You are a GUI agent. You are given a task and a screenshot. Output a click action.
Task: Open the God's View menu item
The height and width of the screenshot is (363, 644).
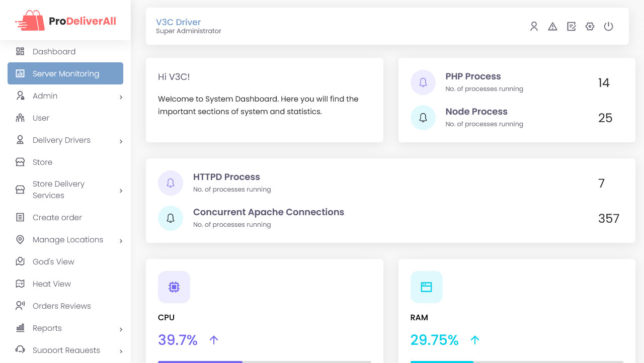coord(65,261)
